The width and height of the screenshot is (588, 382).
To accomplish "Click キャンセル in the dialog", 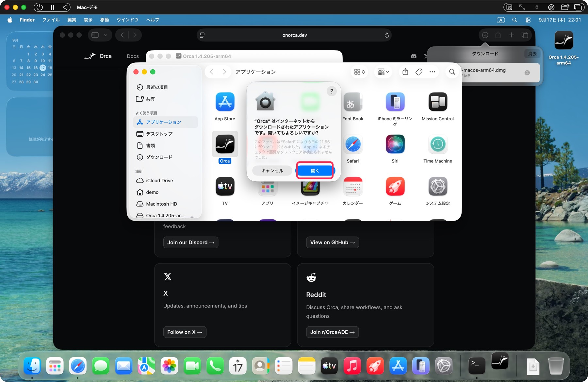I will tap(272, 171).
